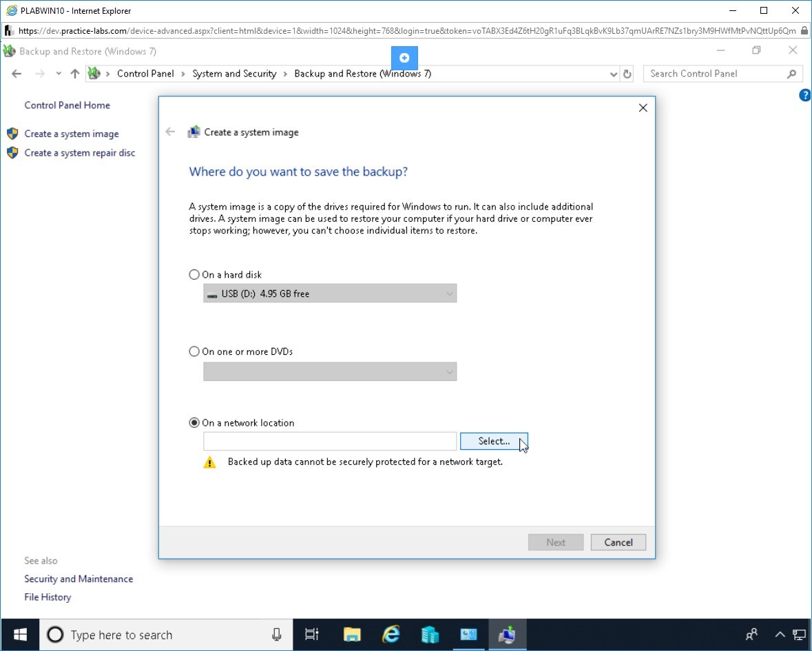Click into the network location path field

(x=330, y=442)
